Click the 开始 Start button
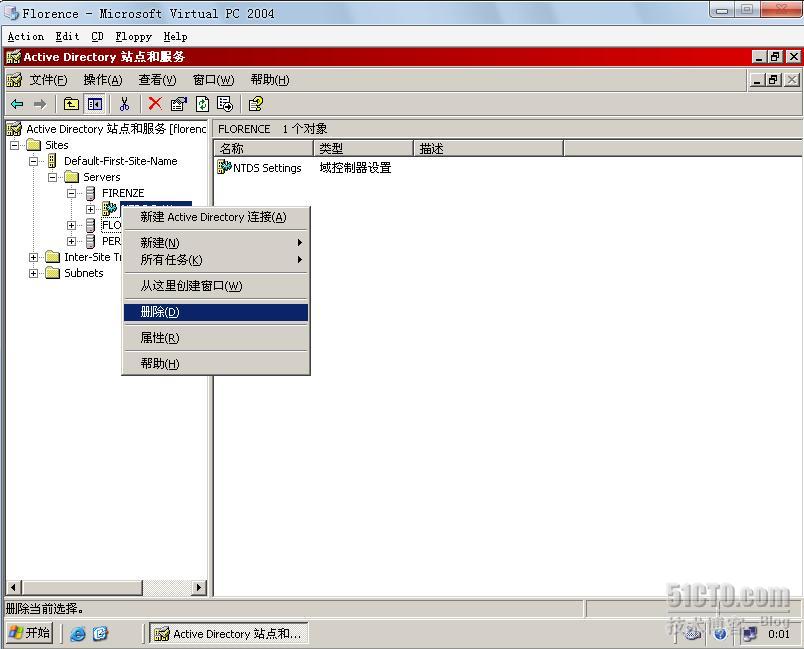804x649 pixels. (30, 633)
